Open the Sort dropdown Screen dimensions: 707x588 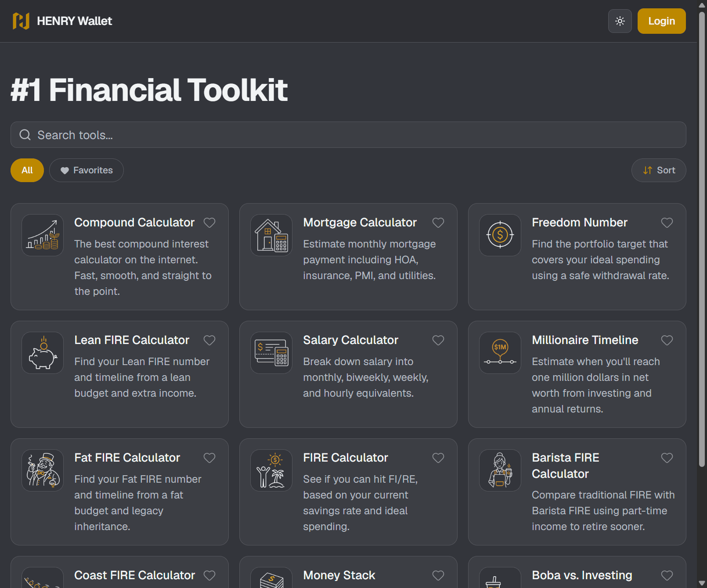659,170
